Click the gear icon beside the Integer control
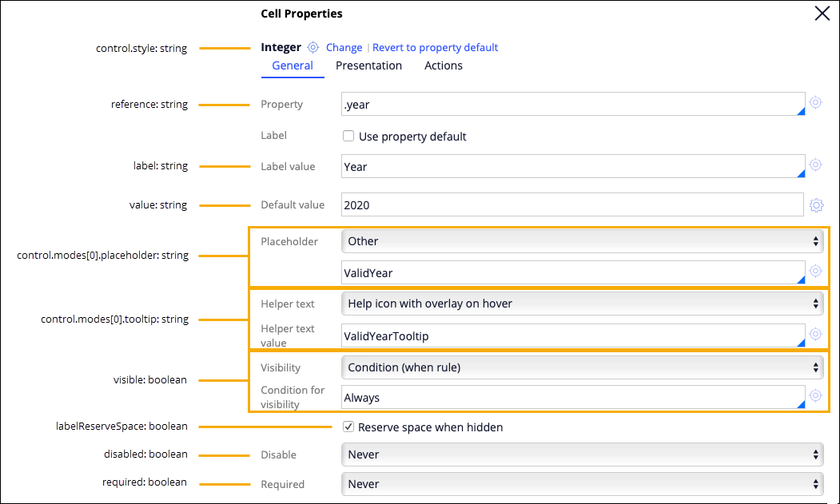Viewport: 840px width, 504px height. tap(313, 48)
